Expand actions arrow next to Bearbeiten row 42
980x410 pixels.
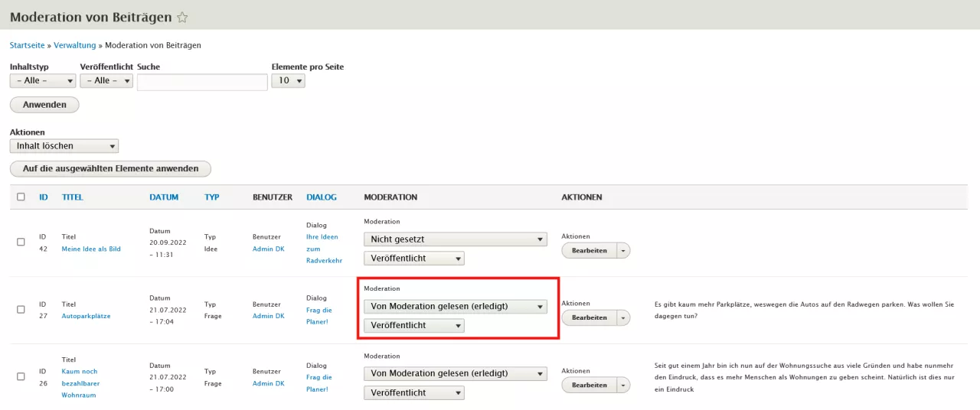coord(622,251)
